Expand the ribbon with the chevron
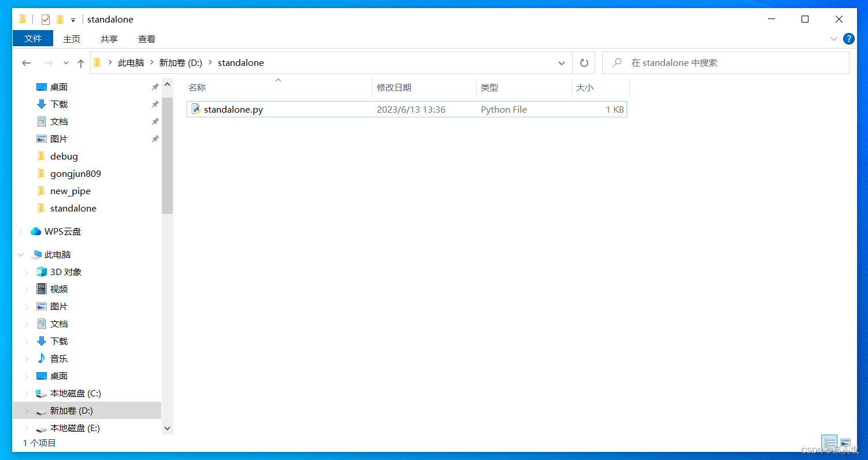Screen dimensions: 868x460 pyautogui.click(x=834, y=39)
